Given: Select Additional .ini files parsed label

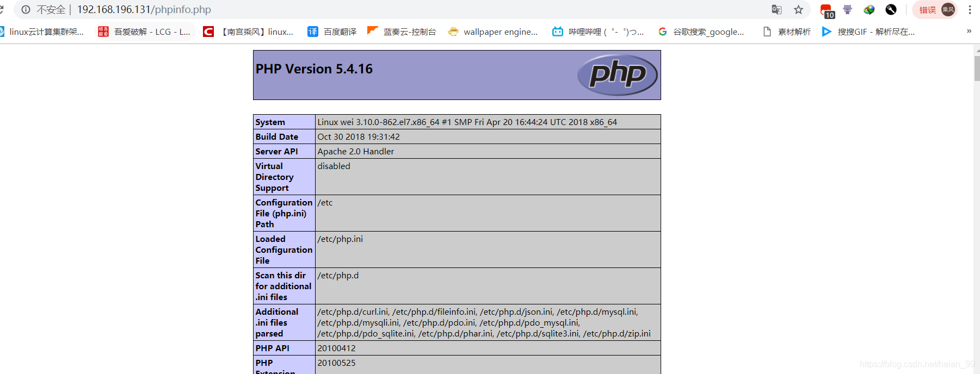Looking at the screenshot, I should coord(276,323).
